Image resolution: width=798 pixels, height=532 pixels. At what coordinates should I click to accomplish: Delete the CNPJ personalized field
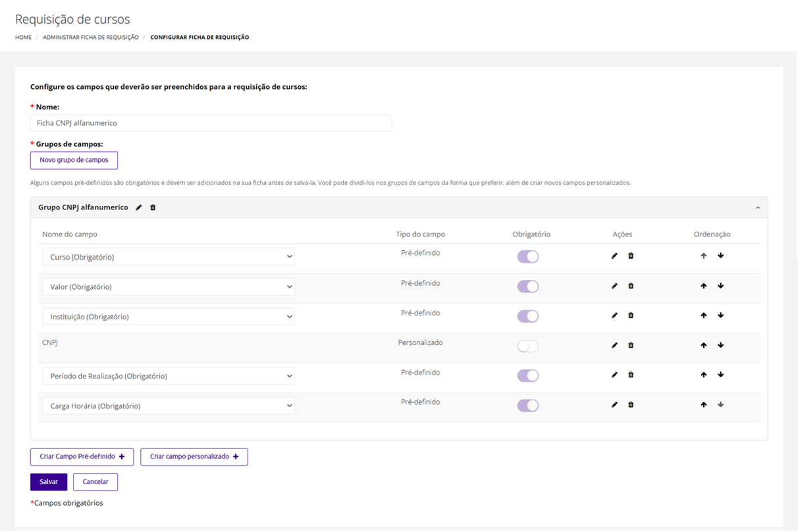(631, 345)
